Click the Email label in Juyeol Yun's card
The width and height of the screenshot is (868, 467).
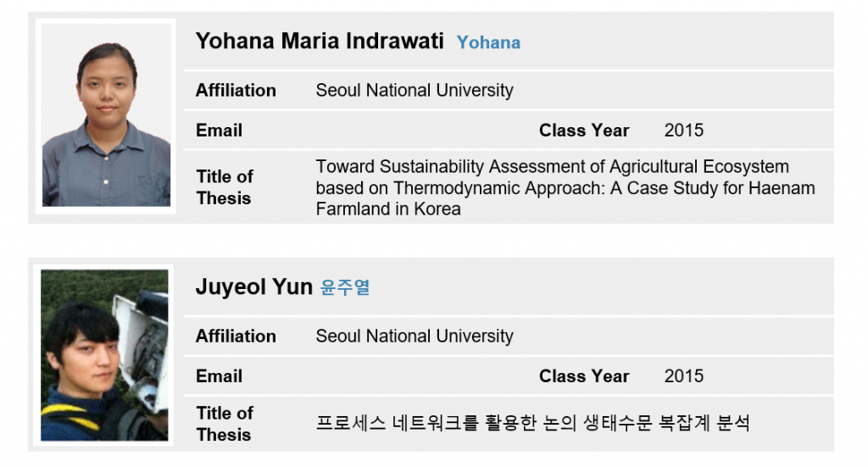click(219, 376)
